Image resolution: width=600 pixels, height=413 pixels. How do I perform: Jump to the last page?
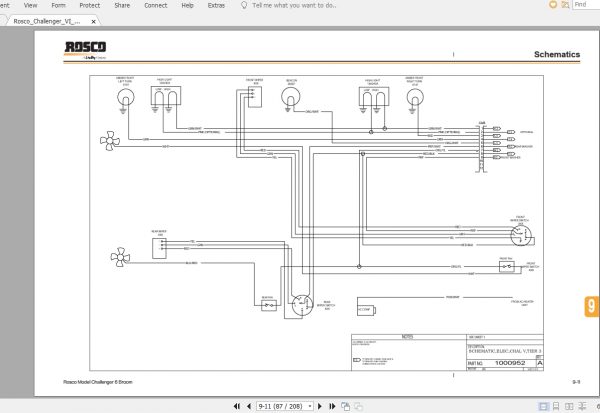click(332, 406)
